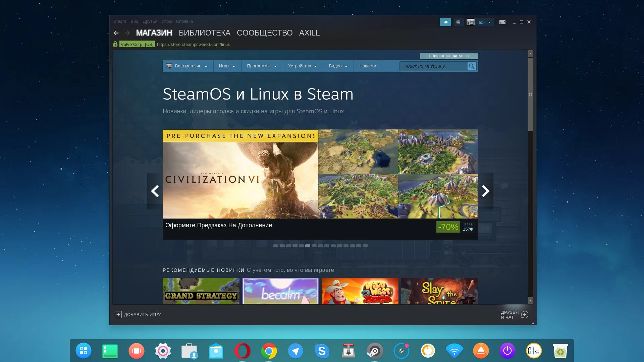Show the previous carousel game with left arrow
This screenshot has height=362, width=644.
pos(155,191)
